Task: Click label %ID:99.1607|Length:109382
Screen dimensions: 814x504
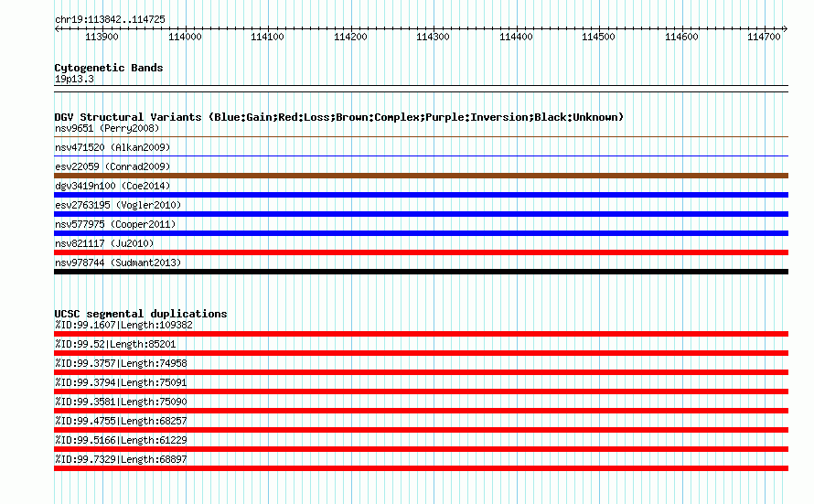Action: point(123,325)
